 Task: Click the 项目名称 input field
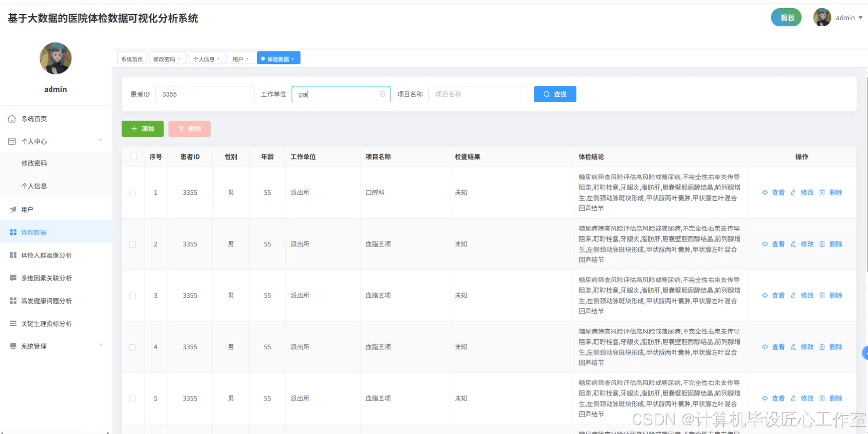(x=478, y=94)
